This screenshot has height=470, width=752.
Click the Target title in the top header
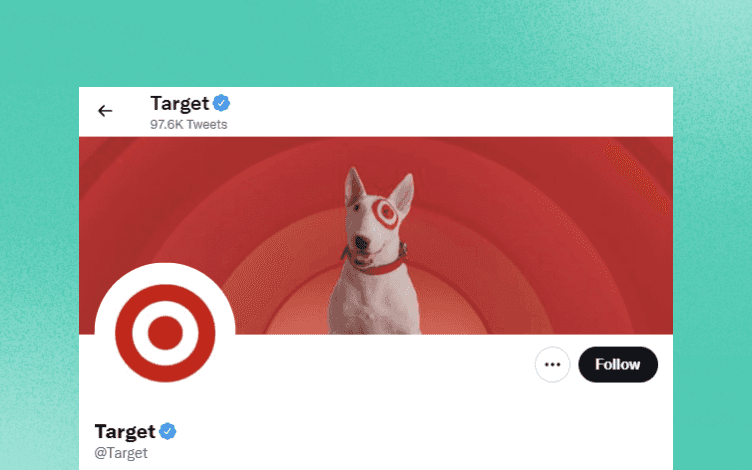pyautogui.click(x=180, y=104)
